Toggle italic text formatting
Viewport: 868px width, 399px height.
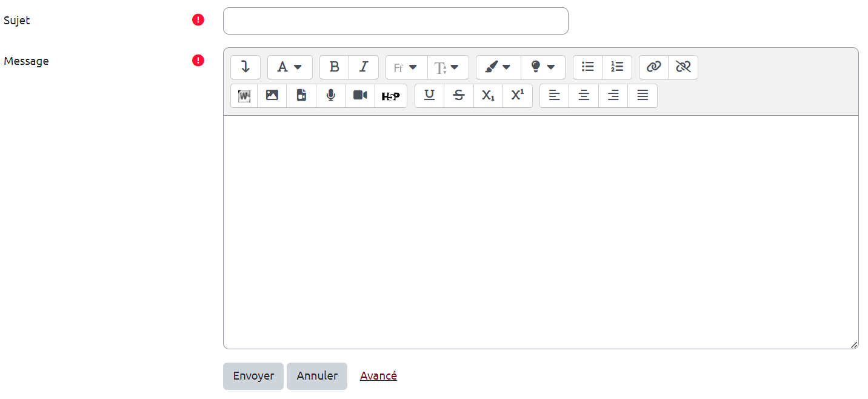(364, 67)
